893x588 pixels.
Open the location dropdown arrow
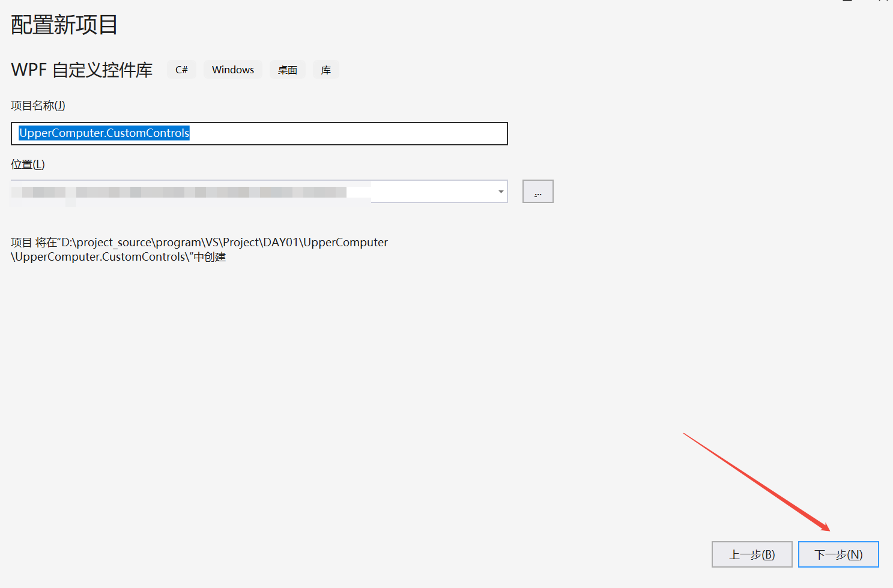click(x=501, y=192)
